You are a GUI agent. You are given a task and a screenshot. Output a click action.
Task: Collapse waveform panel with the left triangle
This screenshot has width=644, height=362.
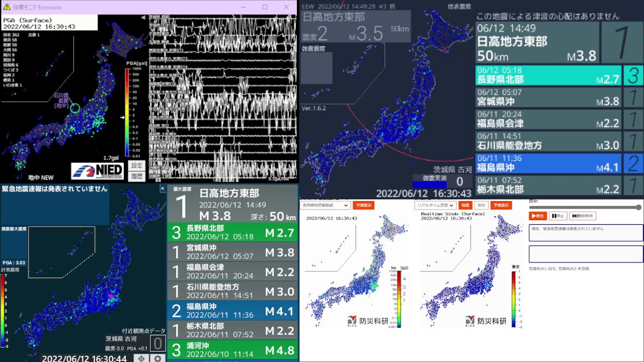pyautogui.click(x=143, y=18)
